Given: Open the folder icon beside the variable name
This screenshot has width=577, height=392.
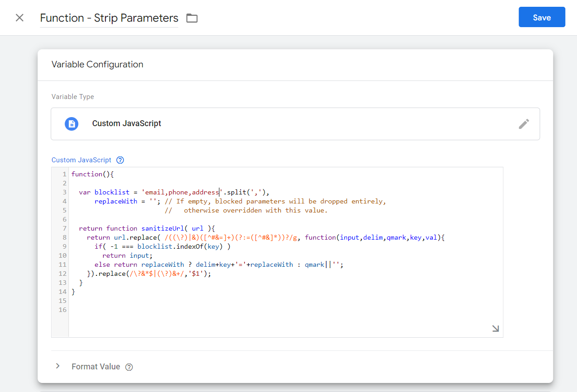Looking at the screenshot, I should tap(192, 18).
